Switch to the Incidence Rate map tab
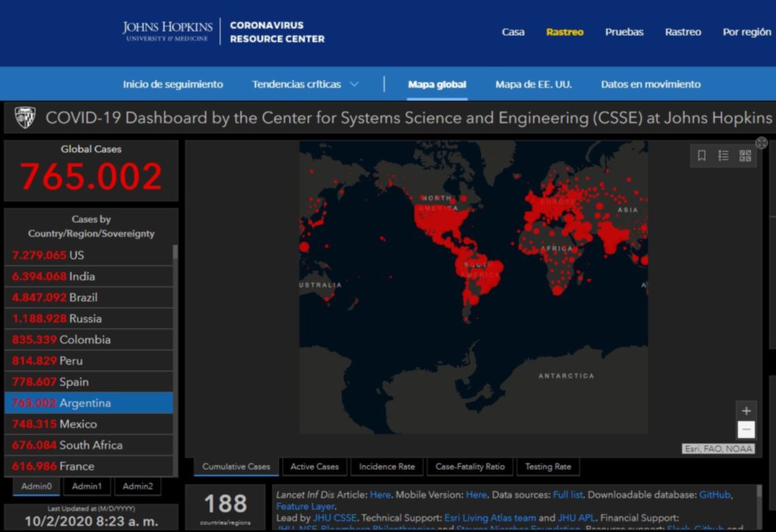This screenshot has height=532, width=776. point(387,466)
